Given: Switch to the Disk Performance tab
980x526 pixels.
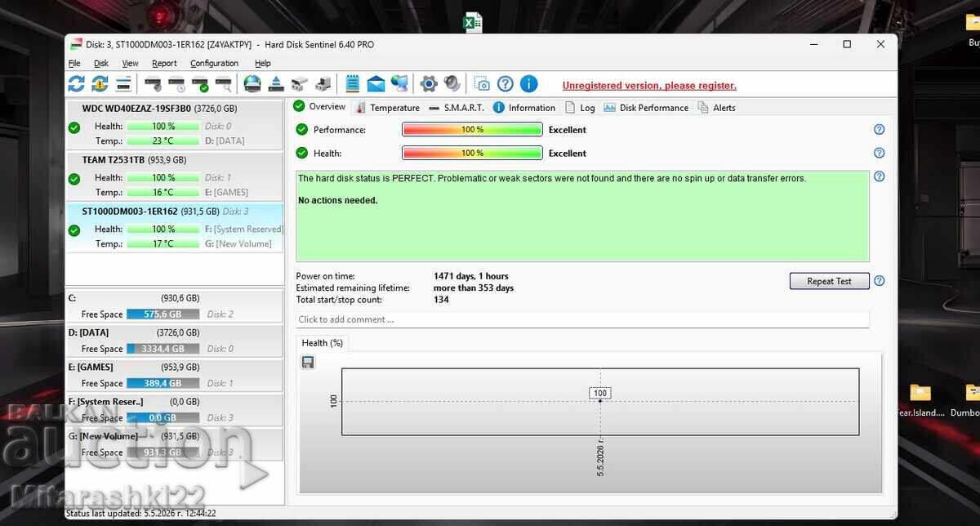Looking at the screenshot, I should click(x=646, y=108).
